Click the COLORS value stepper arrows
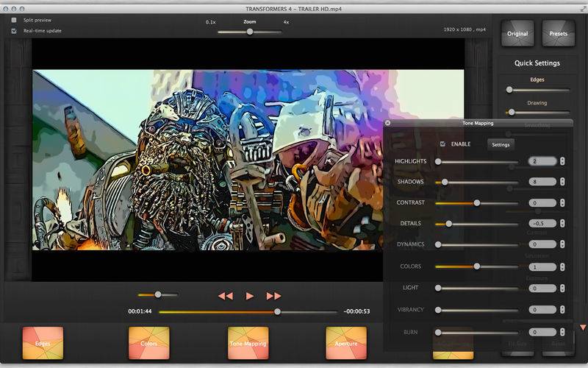The height and width of the screenshot is (368, 588). pyautogui.click(x=562, y=267)
